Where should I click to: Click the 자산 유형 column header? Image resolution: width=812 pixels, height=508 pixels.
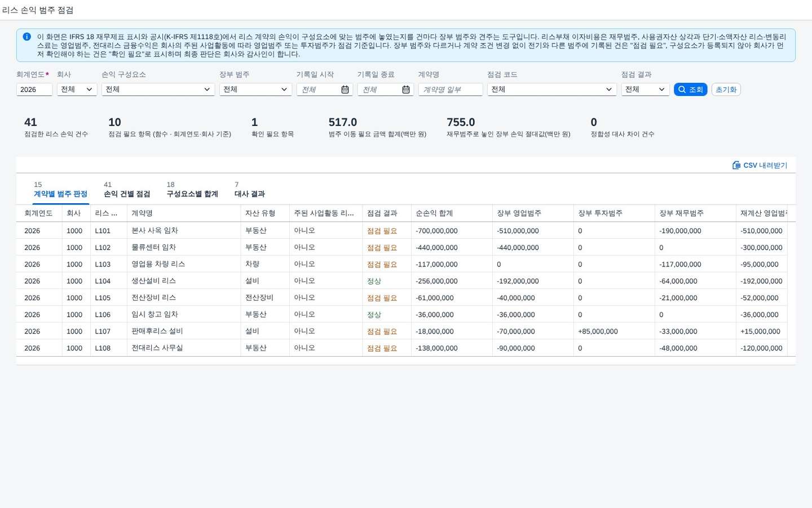click(265, 213)
